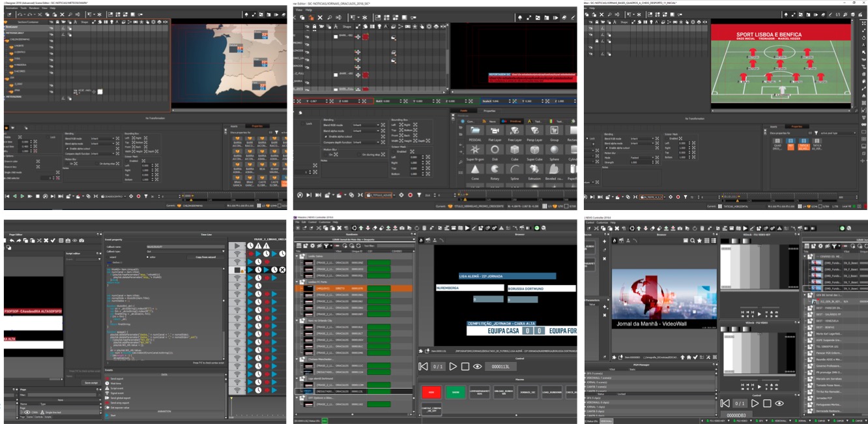The height and width of the screenshot is (424, 868).
Task: Click the record keyframe icon in ORACULOS timeline
Action: 411,195
